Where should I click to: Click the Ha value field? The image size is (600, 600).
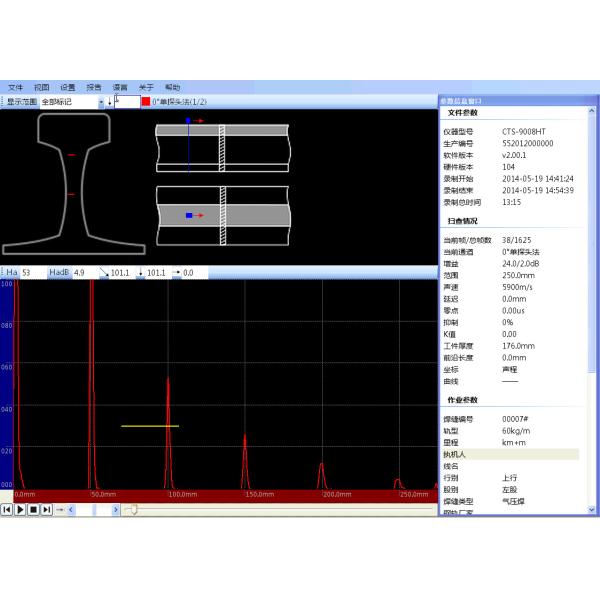pyautogui.click(x=32, y=272)
